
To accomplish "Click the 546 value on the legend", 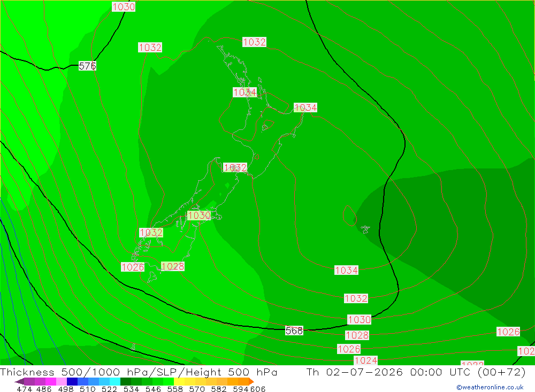I will point(153,389).
